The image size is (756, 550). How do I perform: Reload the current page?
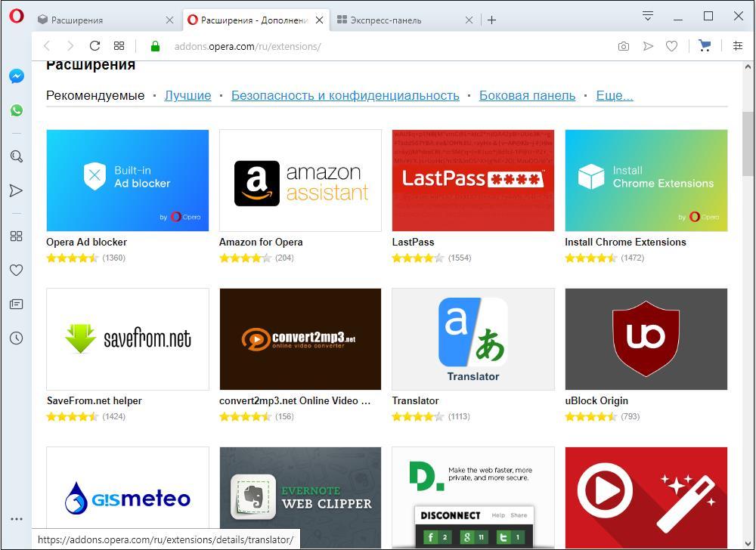point(94,46)
